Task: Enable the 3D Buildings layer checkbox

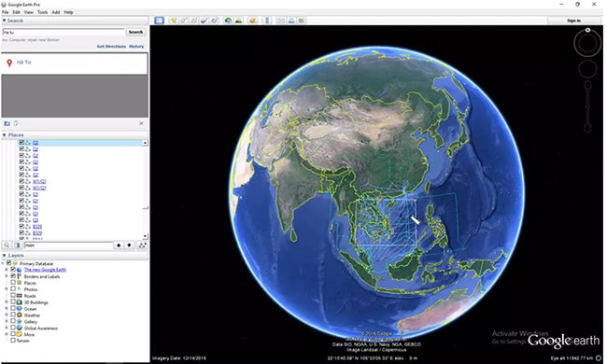Action: [13, 302]
